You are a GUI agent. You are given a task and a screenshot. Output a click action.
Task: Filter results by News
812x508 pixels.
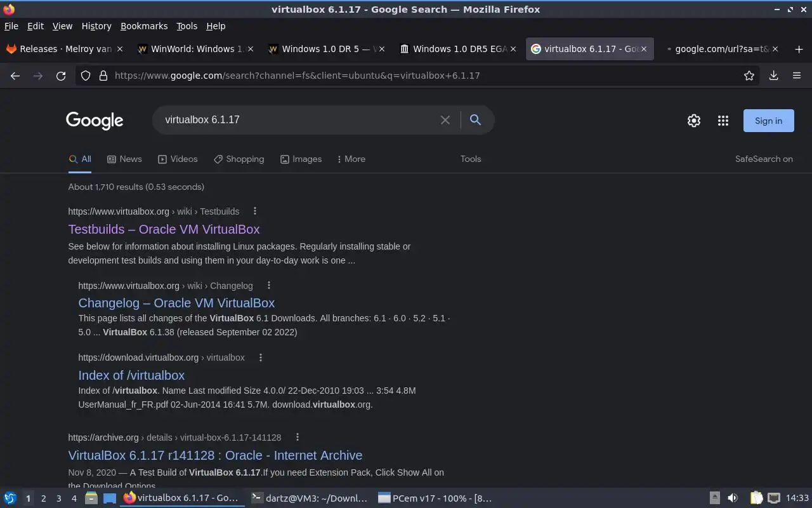click(x=124, y=159)
